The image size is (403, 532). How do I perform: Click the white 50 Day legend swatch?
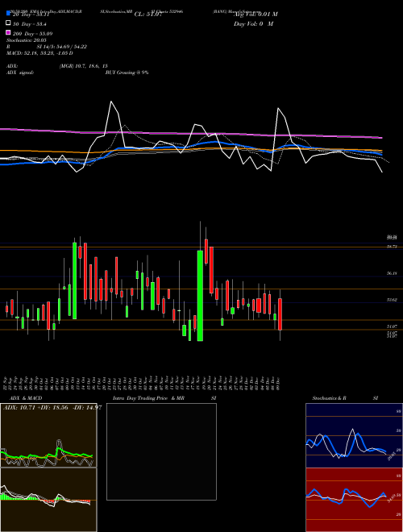coord(8,23)
